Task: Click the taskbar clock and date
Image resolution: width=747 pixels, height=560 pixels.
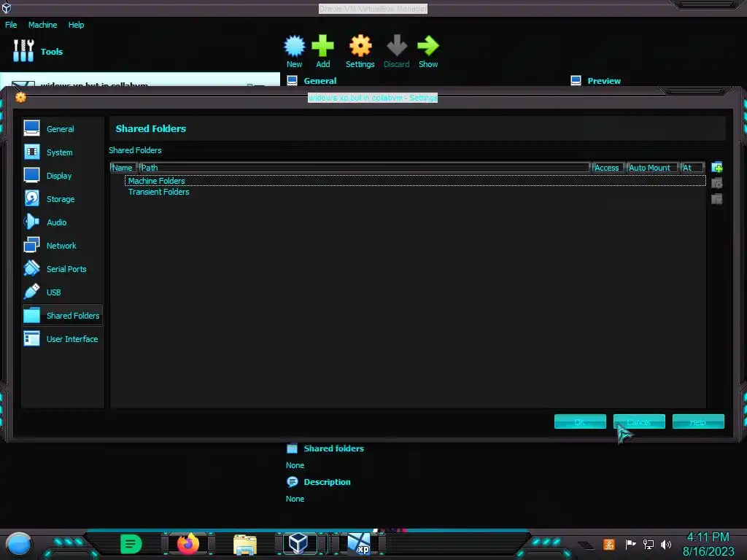Action: coord(708,544)
